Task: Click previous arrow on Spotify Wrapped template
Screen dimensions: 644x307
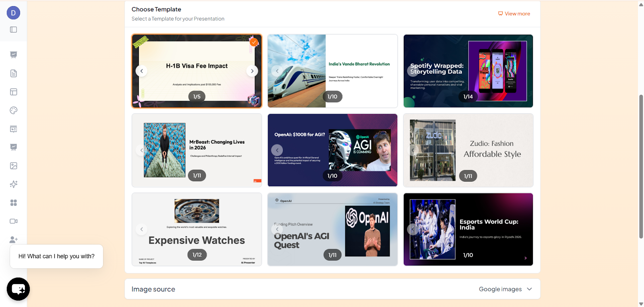Action: click(x=413, y=71)
